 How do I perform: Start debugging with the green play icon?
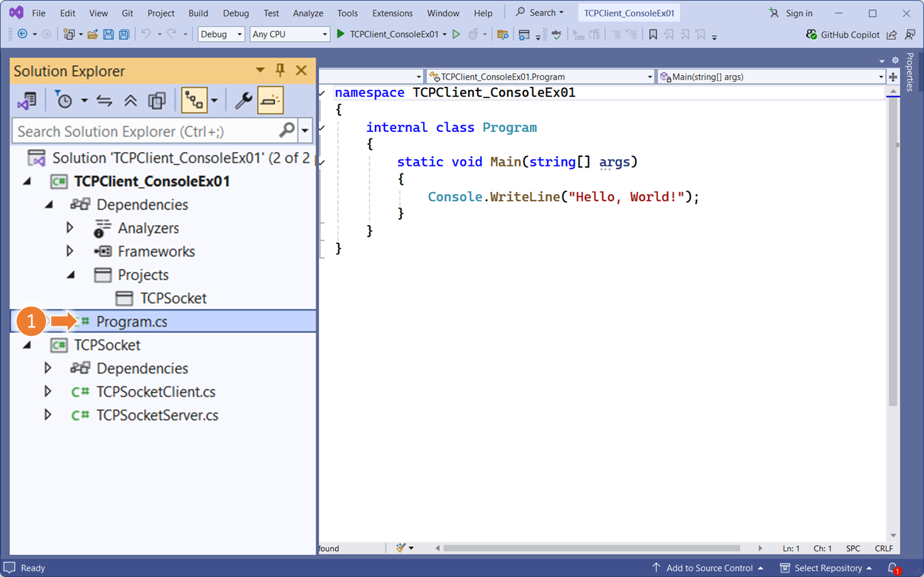click(341, 34)
